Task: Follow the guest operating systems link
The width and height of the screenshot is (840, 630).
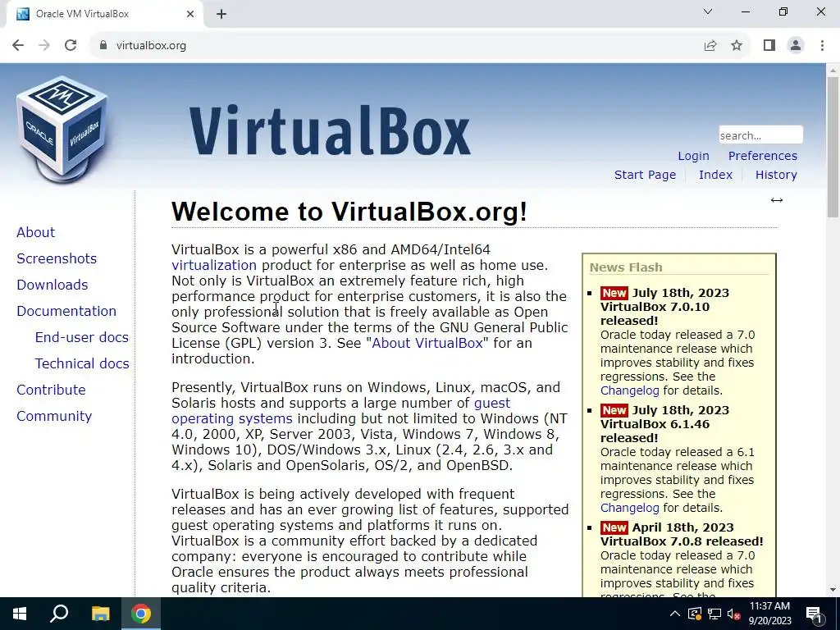Action: coord(232,418)
